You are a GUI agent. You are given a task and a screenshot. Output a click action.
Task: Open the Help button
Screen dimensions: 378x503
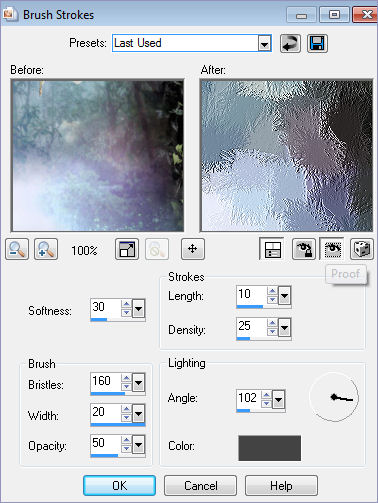[x=281, y=486]
